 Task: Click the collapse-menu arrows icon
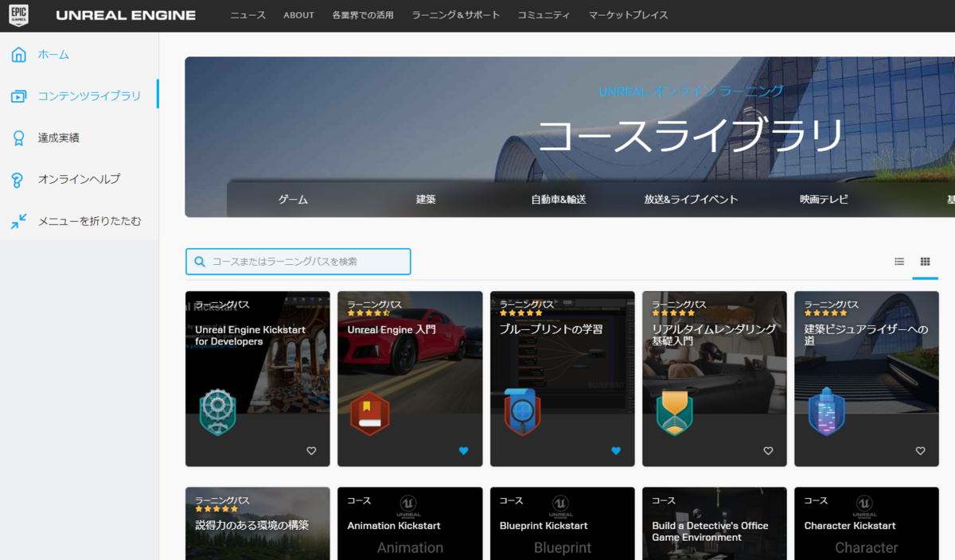click(18, 220)
